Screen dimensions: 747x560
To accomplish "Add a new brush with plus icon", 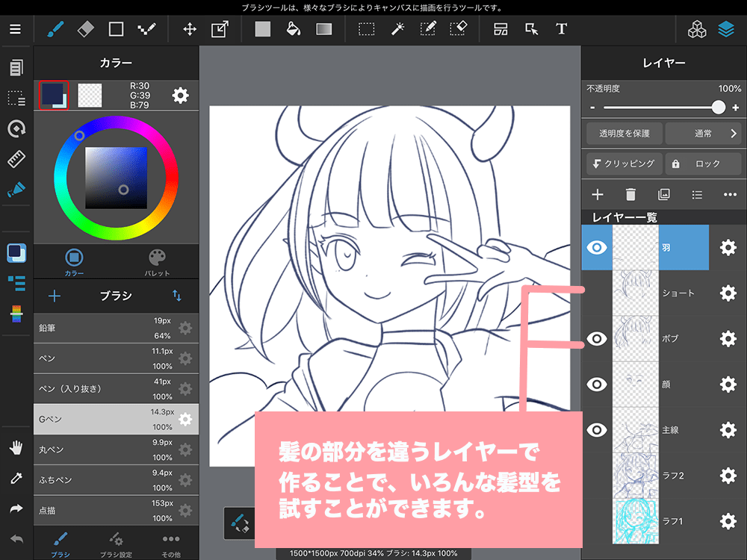I will (x=55, y=296).
